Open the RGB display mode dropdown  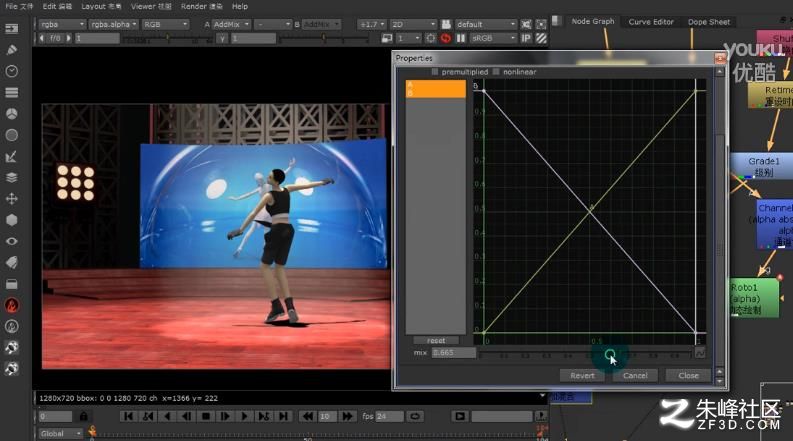click(x=164, y=24)
